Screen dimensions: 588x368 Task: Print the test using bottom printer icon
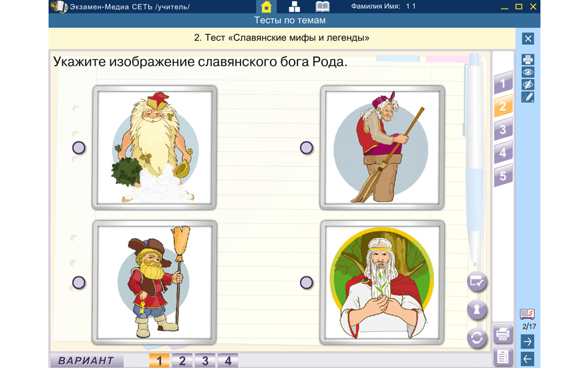pyautogui.click(x=503, y=333)
